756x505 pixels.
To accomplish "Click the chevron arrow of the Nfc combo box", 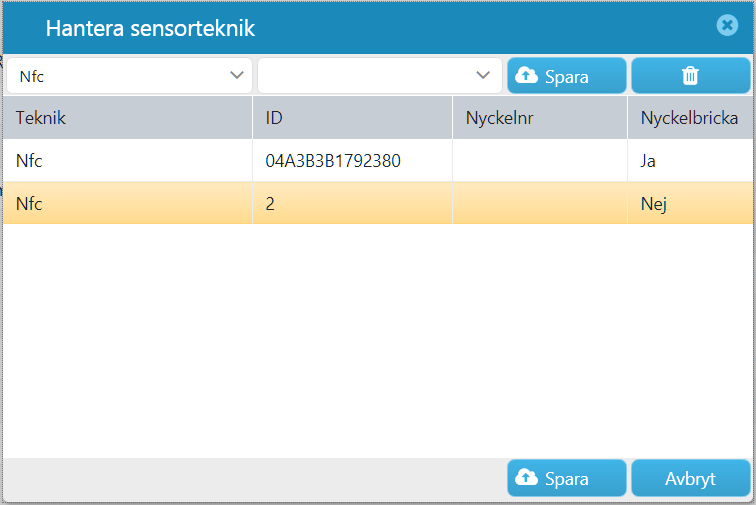I will click(x=237, y=75).
